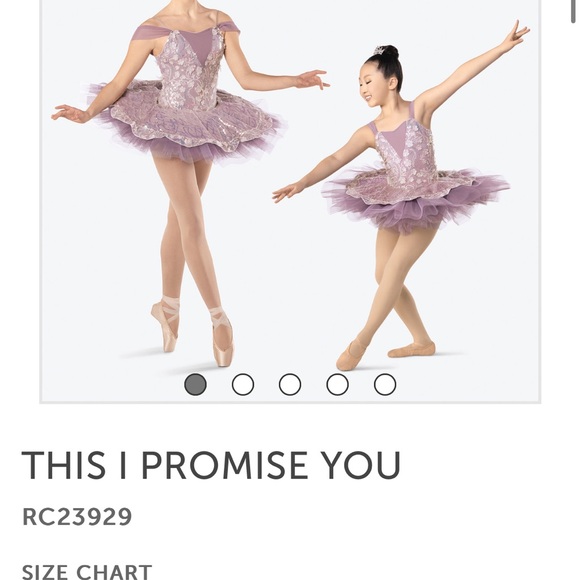Jump to the fourth carousel dot
The height and width of the screenshot is (580, 580).
[337, 384]
